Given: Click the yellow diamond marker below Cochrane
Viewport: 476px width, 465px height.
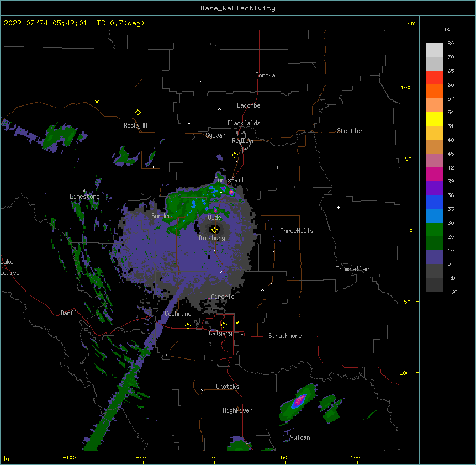Looking at the screenshot, I should [x=188, y=326].
